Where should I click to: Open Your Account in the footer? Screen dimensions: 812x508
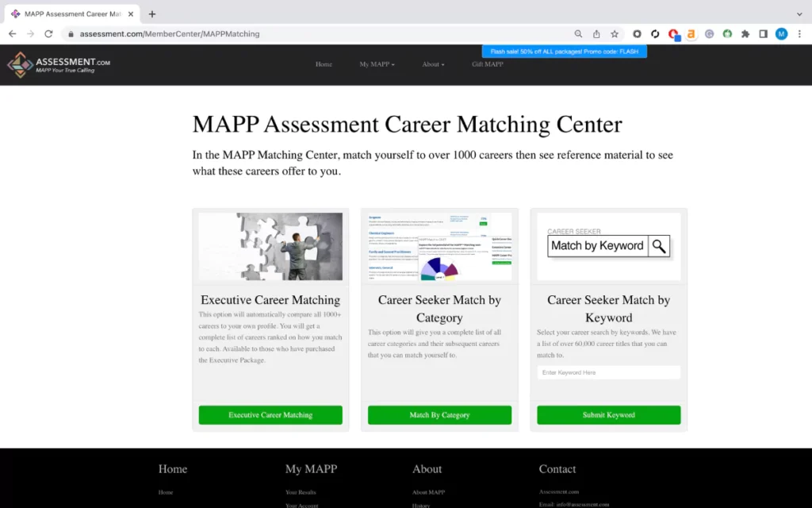301,505
